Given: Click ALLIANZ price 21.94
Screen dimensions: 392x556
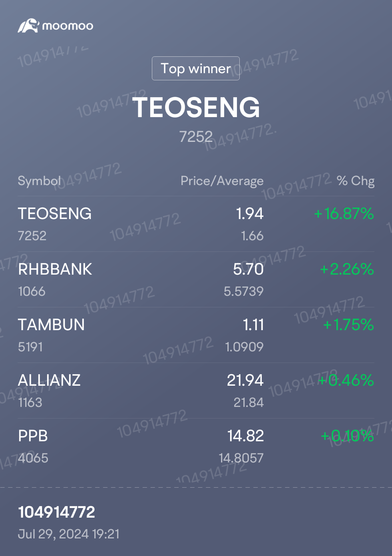Looking at the screenshot, I should (245, 380).
